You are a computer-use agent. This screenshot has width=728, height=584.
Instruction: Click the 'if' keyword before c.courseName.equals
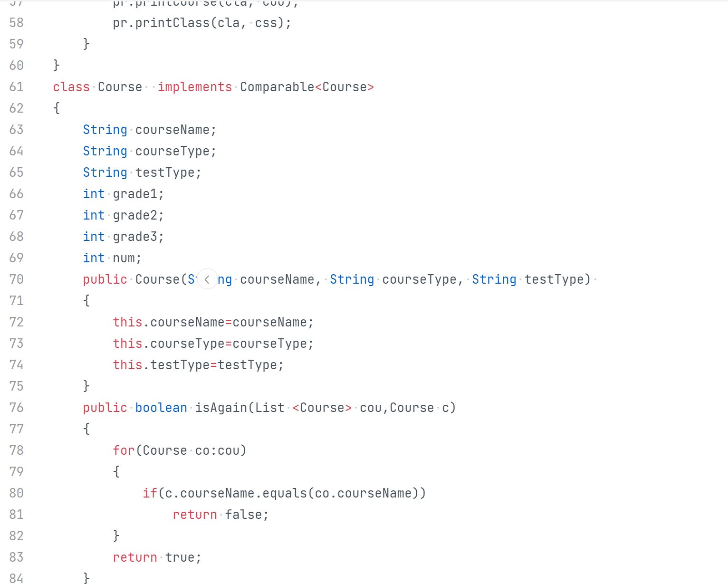[x=150, y=493]
